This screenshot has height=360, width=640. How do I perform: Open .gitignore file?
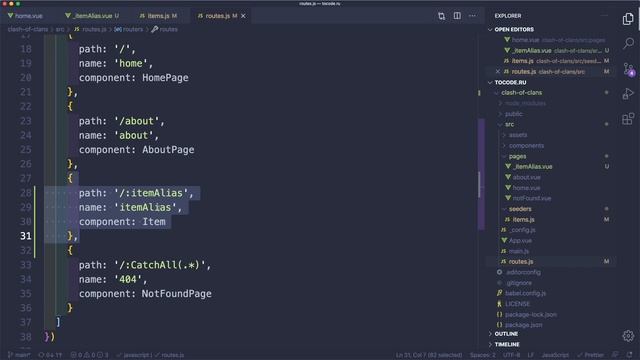click(x=519, y=283)
